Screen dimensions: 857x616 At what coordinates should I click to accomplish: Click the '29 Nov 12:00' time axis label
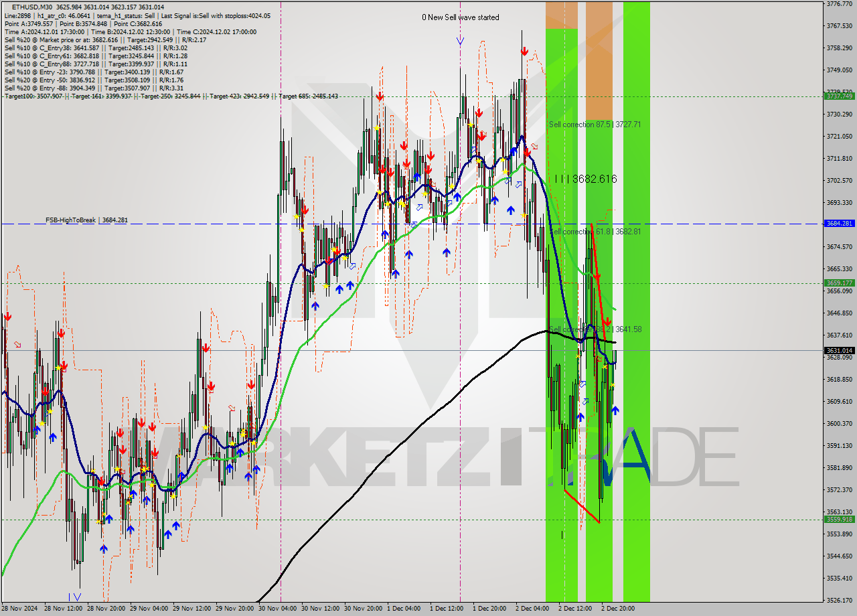pyautogui.click(x=192, y=609)
